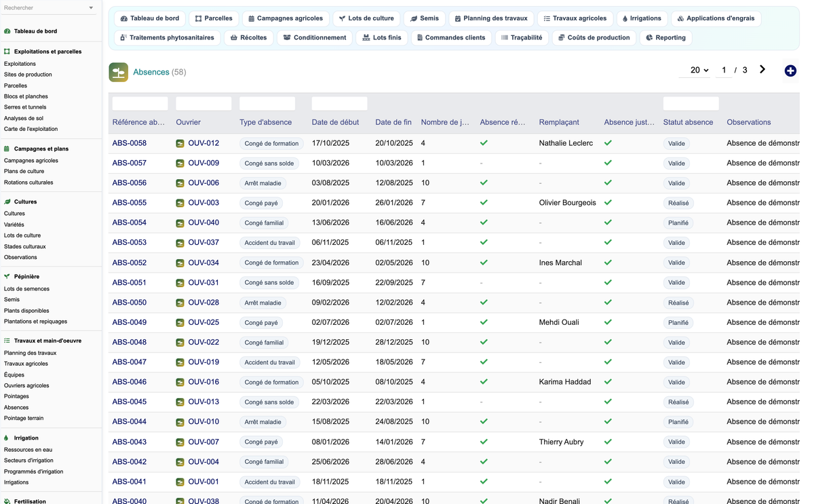Click replacement name Nathalie Leclerc
The width and height of the screenshot is (814, 504).
(x=566, y=143)
